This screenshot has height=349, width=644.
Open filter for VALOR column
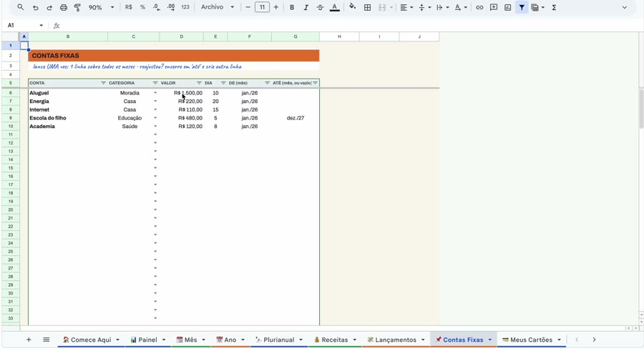point(199,83)
